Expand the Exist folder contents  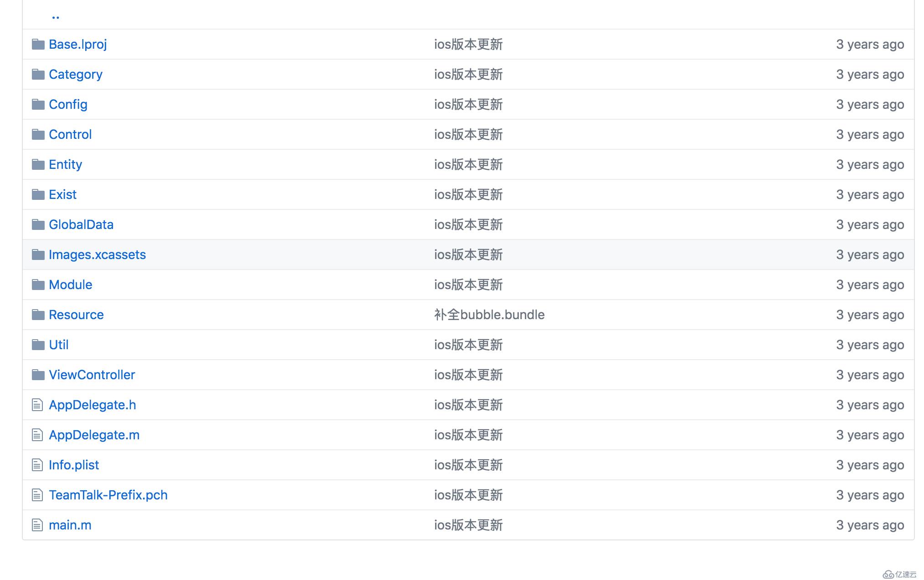(63, 194)
